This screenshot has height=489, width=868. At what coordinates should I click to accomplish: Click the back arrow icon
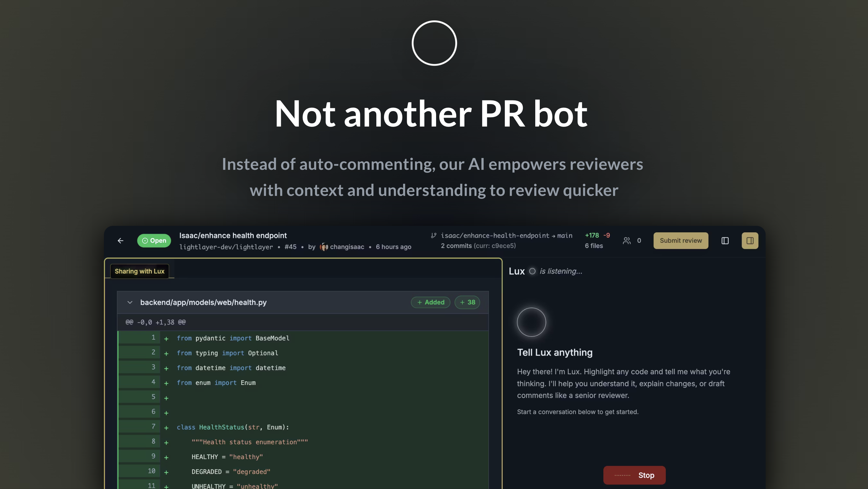[x=120, y=240]
